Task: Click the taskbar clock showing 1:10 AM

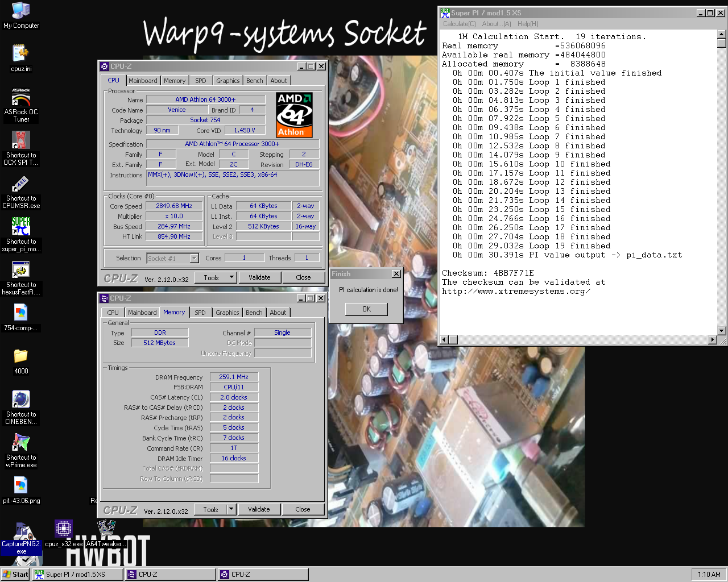Action: (709, 574)
